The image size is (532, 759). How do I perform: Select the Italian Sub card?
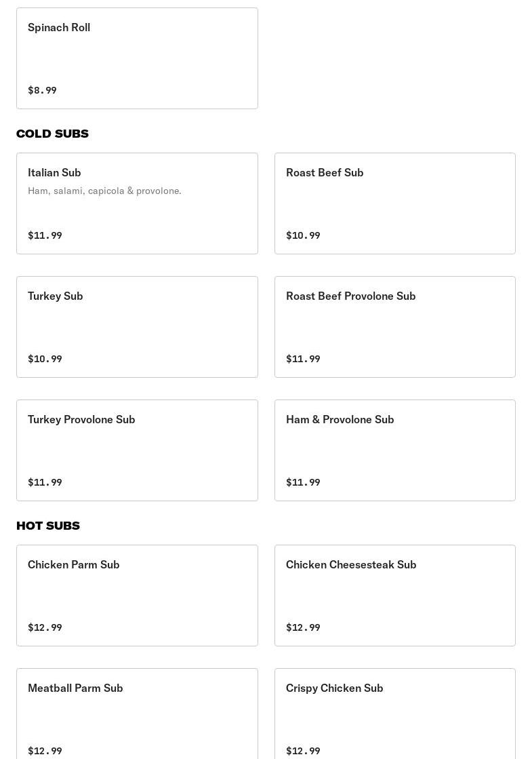(137, 203)
